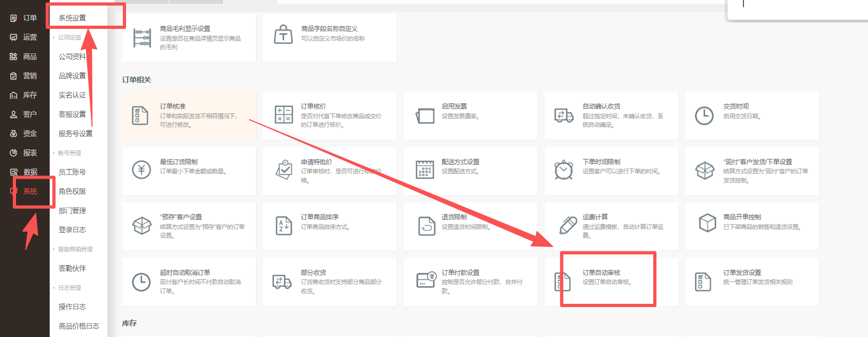The width and height of the screenshot is (868, 337).
Task: Click the 商品开单控制 cube icon
Action: click(x=707, y=223)
